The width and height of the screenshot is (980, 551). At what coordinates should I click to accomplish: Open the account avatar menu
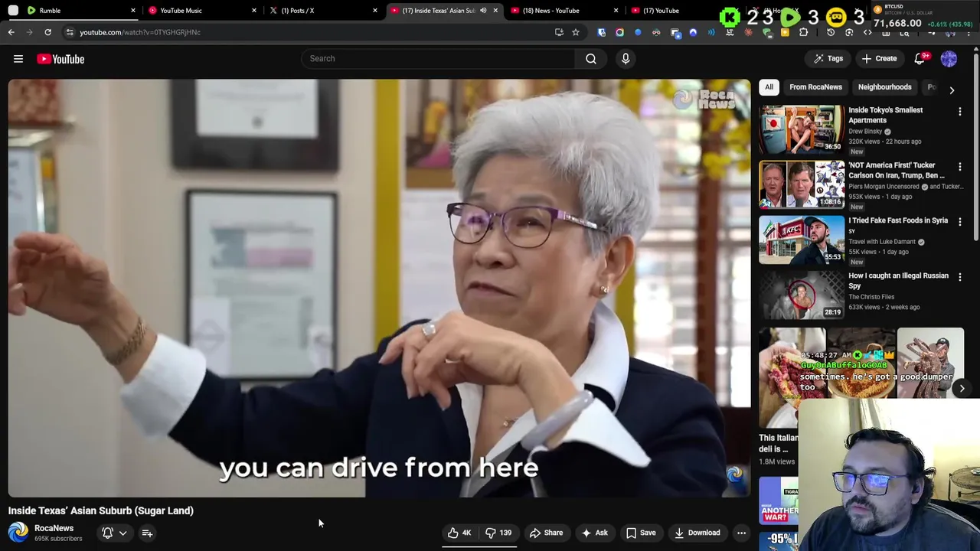tap(949, 59)
